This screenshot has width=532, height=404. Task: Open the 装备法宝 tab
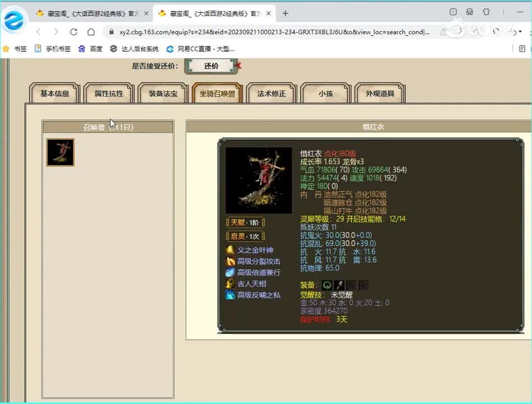click(x=163, y=93)
